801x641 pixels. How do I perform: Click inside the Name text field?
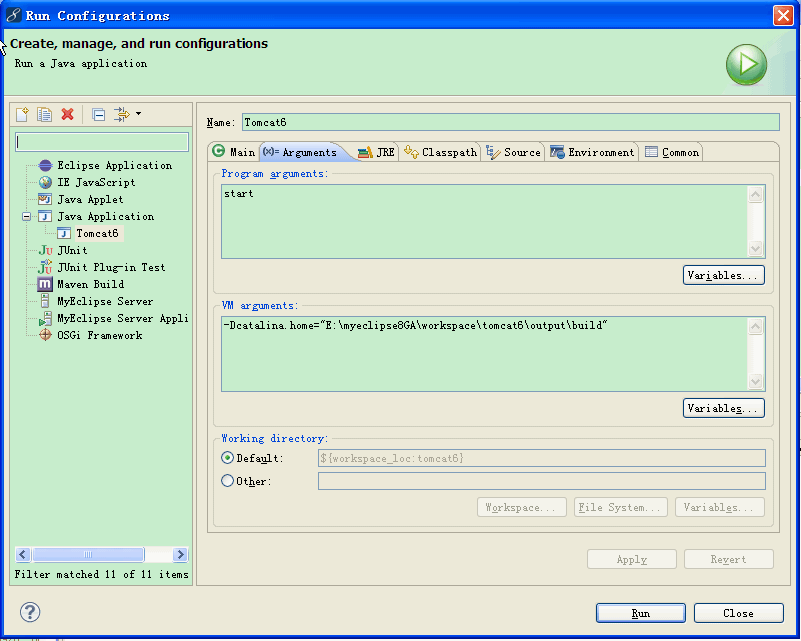point(510,122)
